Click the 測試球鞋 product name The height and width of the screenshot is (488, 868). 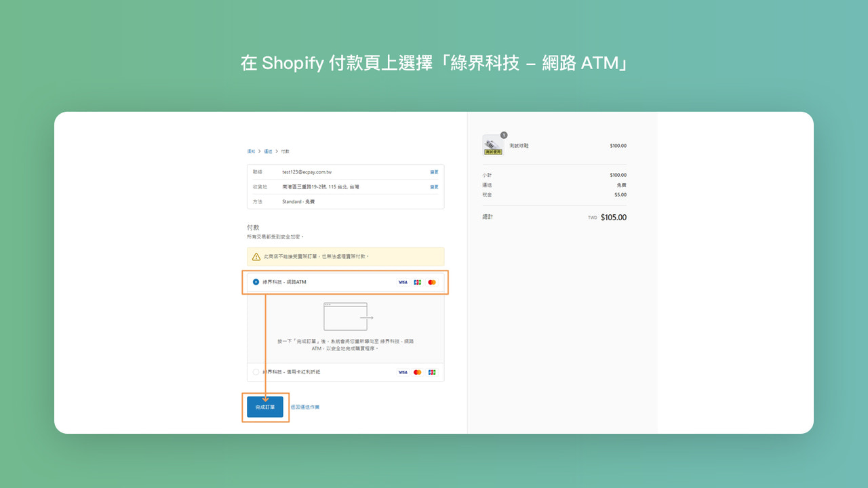click(x=519, y=146)
